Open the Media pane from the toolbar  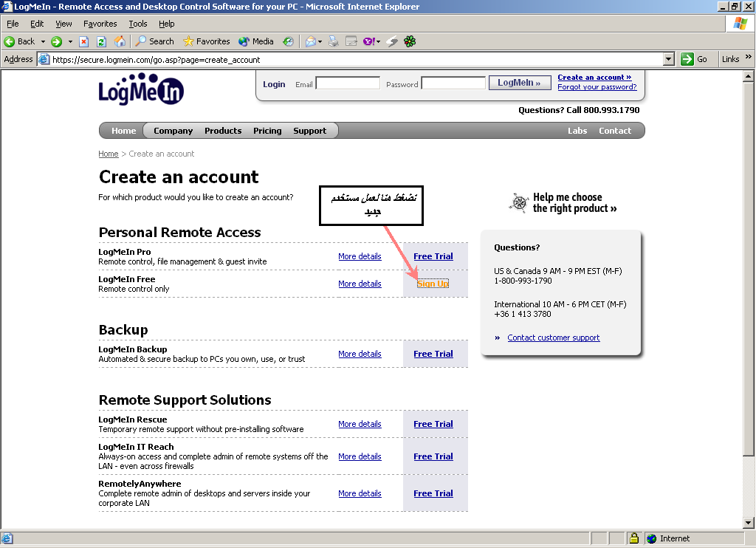pos(256,41)
